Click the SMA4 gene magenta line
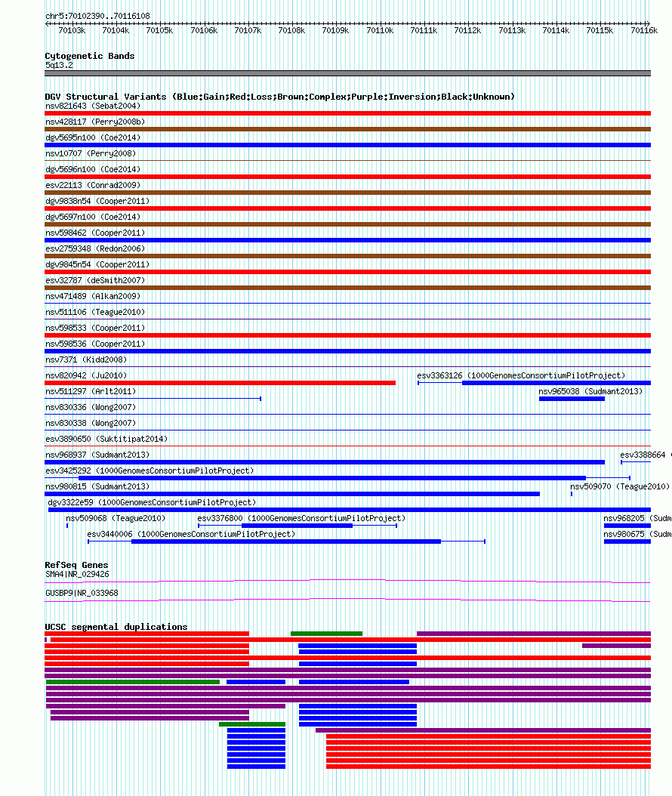Viewport: 672px width, 796px height. [x=347, y=581]
